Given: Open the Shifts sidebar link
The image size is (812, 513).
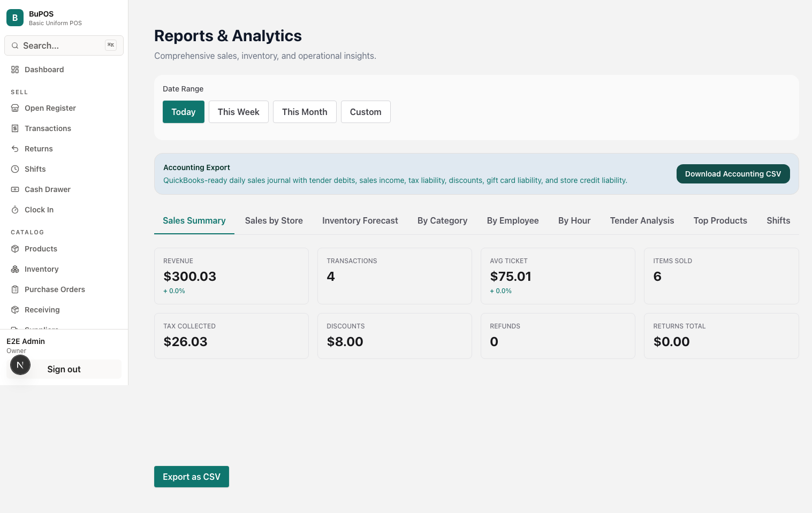Looking at the screenshot, I should point(64,169).
